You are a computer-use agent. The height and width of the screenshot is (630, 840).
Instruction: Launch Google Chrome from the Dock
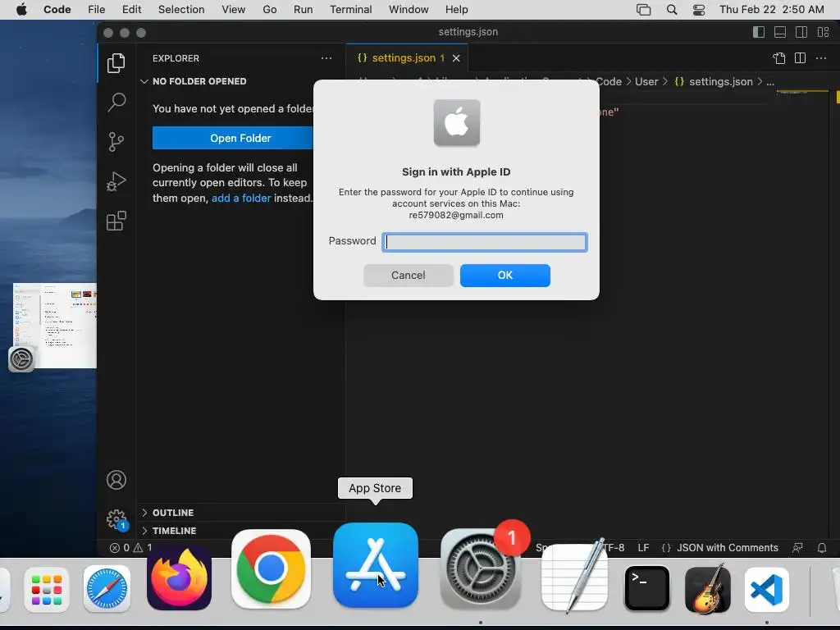click(271, 568)
